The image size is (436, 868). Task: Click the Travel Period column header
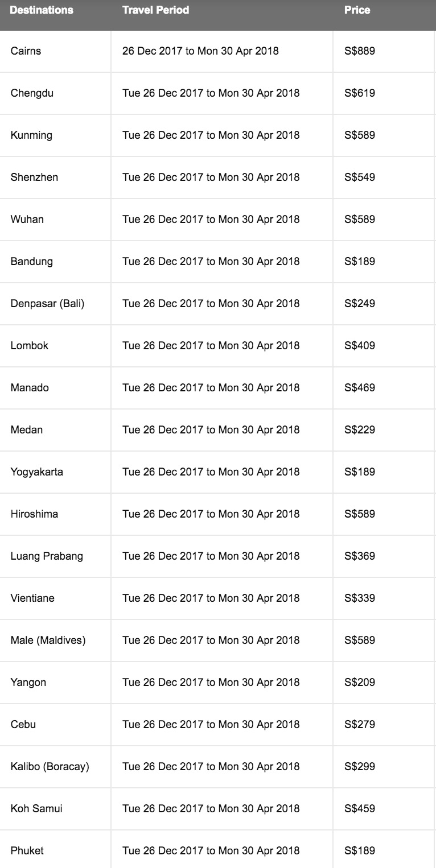pos(155,10)
